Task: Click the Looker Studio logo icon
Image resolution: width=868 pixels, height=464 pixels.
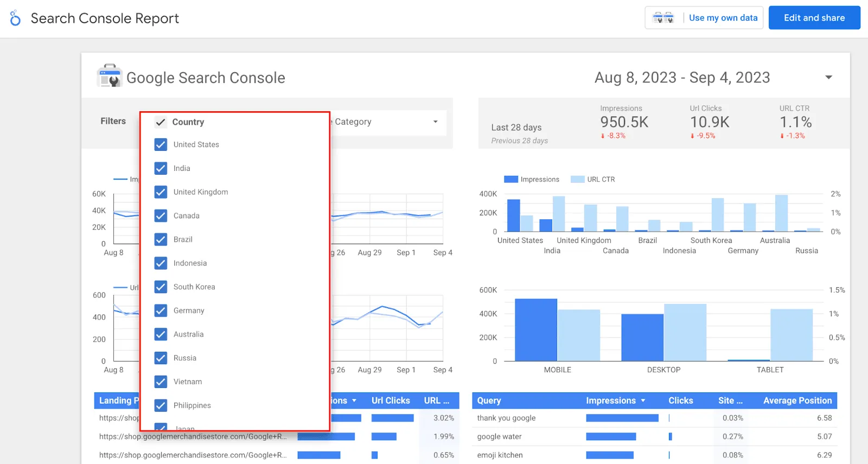Action: tap(15, 18)
